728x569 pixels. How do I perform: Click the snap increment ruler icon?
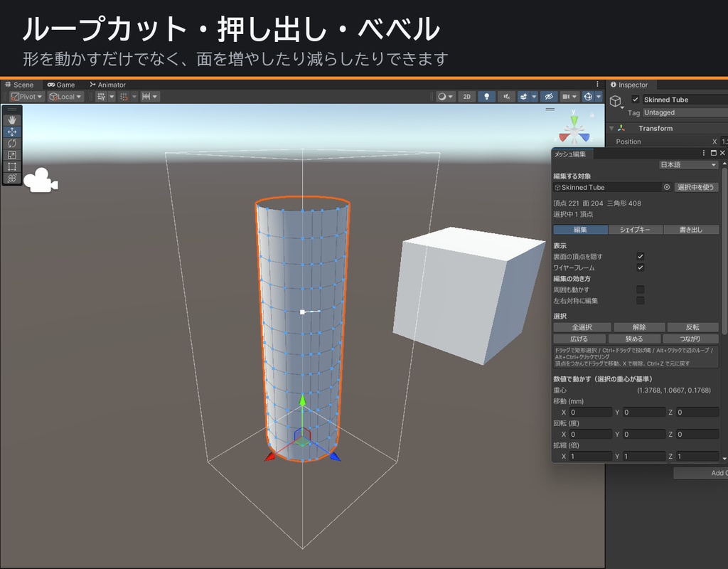[146, 97]
